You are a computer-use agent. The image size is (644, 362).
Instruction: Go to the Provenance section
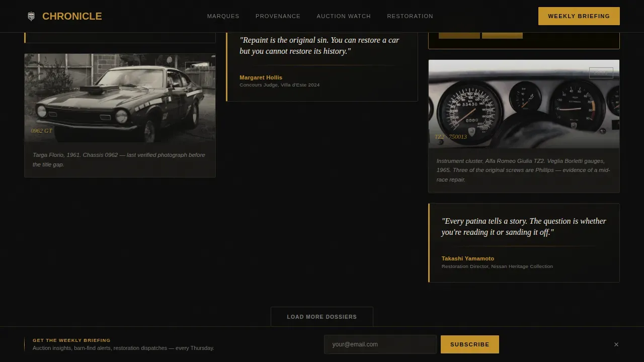tap(278, 16)
